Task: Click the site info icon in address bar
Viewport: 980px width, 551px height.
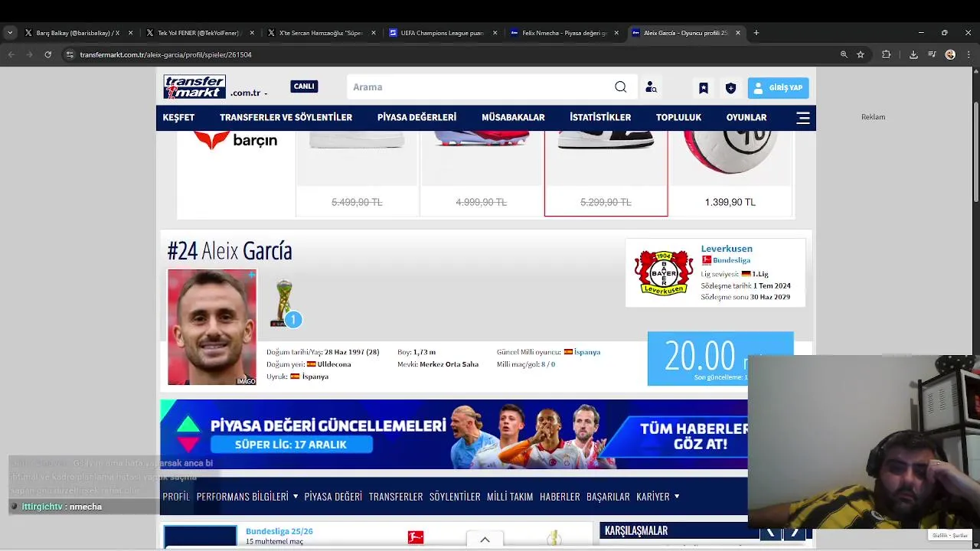Action: tap(70, 54)
